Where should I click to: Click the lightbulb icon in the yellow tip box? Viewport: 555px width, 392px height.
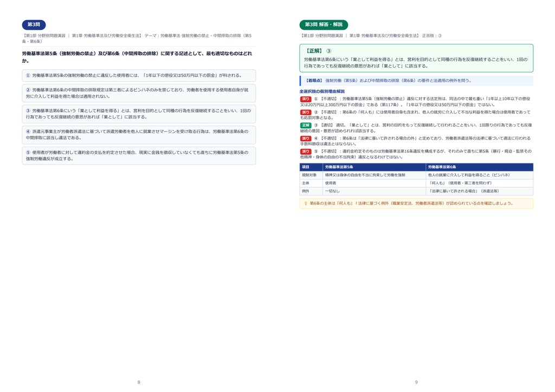point(306,204)
